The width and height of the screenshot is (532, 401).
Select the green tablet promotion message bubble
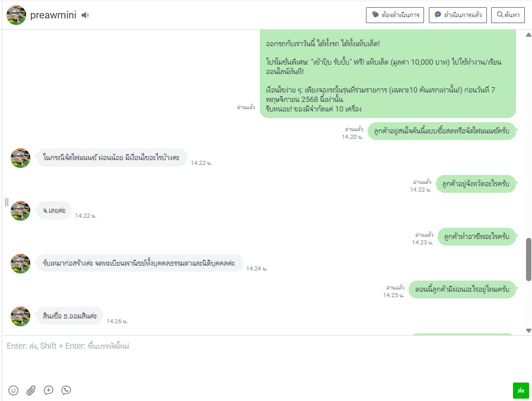(x=388, y=74)
